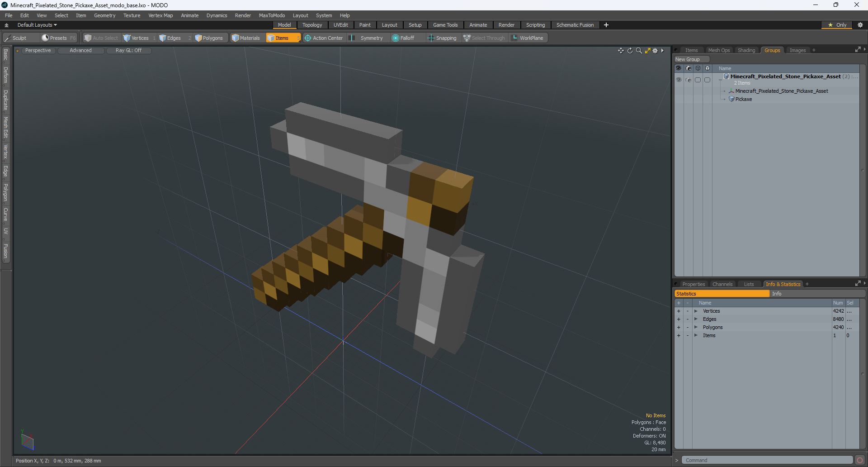Viewport: 868px width, 467px height.
Task: Open the Advanced shading style dropdown
Action: coord(80,51)
